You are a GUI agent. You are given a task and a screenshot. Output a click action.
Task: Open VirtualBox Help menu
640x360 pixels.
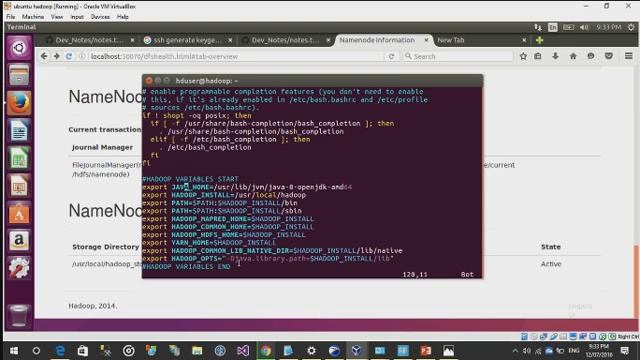tap(123, 17)
